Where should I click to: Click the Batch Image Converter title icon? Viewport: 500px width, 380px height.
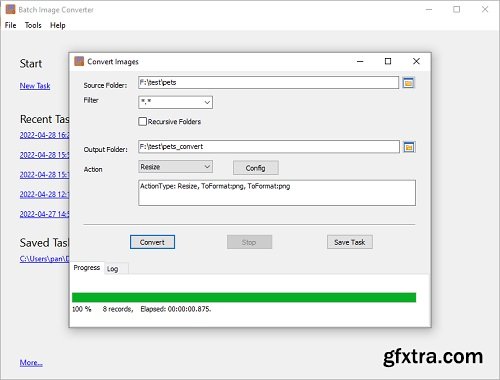click(x=10, y=9)
